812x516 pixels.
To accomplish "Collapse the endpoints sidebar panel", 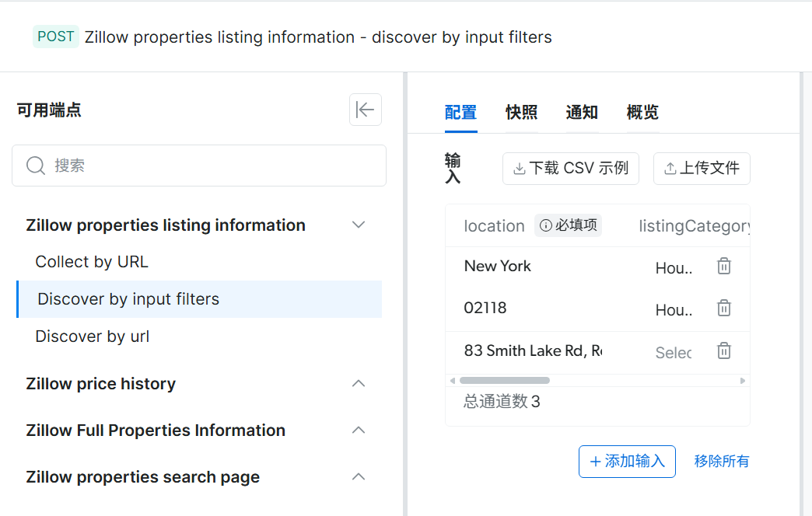I will click(x=365, y=110).
